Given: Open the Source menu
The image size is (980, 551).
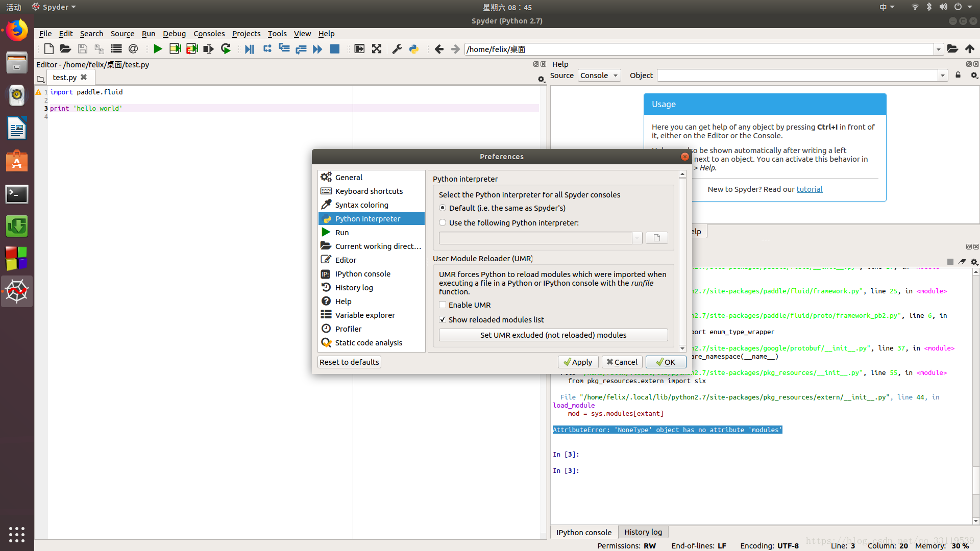Looking at the screenshot, I should (x=122, y=34).
